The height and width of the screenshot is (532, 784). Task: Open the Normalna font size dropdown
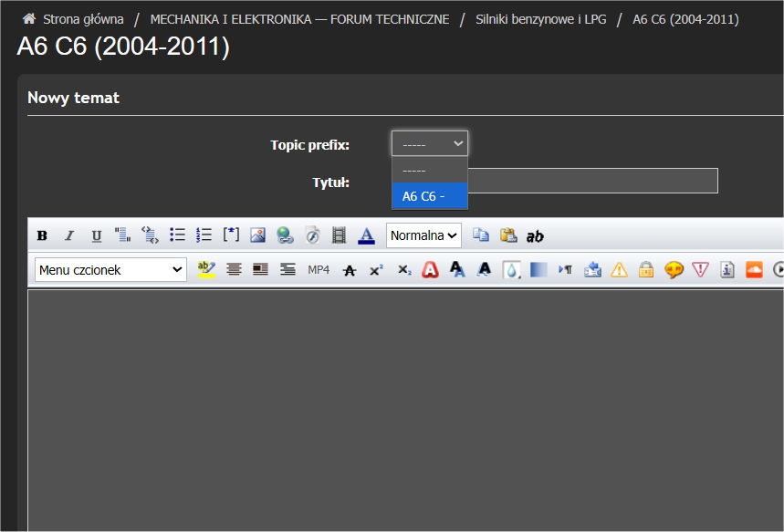coord(423,235)
